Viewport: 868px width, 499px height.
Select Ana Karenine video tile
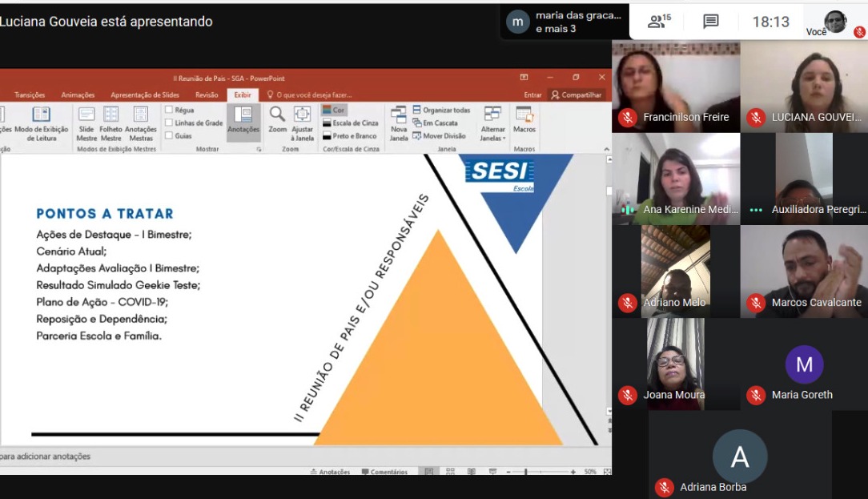676,179
